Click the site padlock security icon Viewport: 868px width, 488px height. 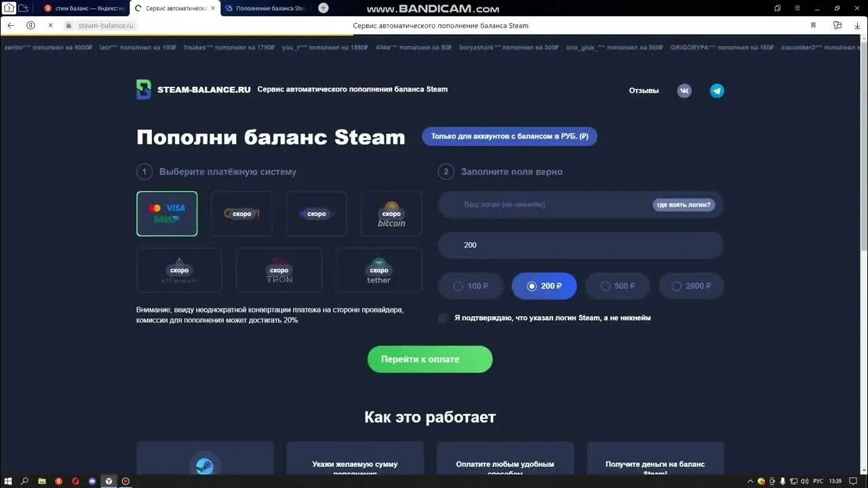(x=68, y=25)
